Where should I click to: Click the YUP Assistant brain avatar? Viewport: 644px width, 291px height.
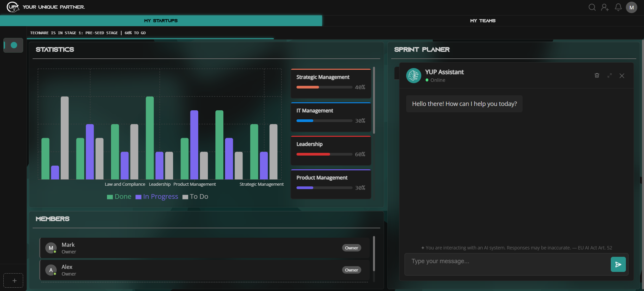414,76
